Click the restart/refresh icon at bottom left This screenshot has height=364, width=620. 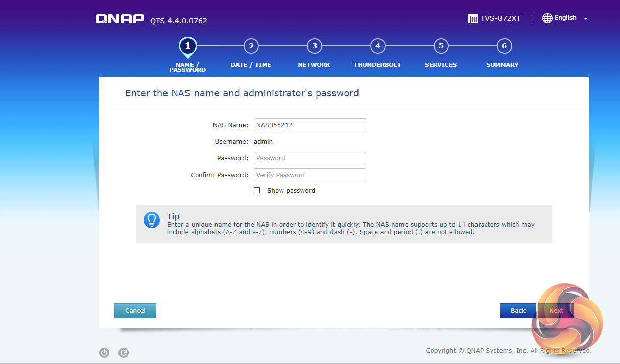tap(123, 352)
